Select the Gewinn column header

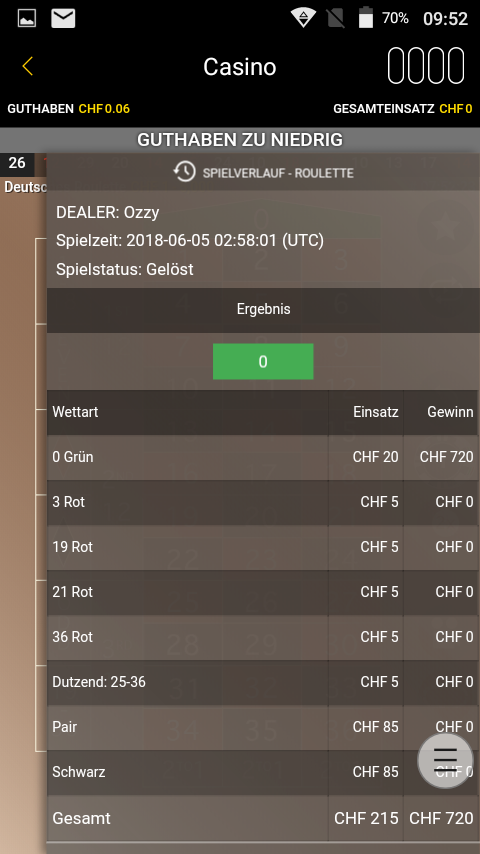450,412
